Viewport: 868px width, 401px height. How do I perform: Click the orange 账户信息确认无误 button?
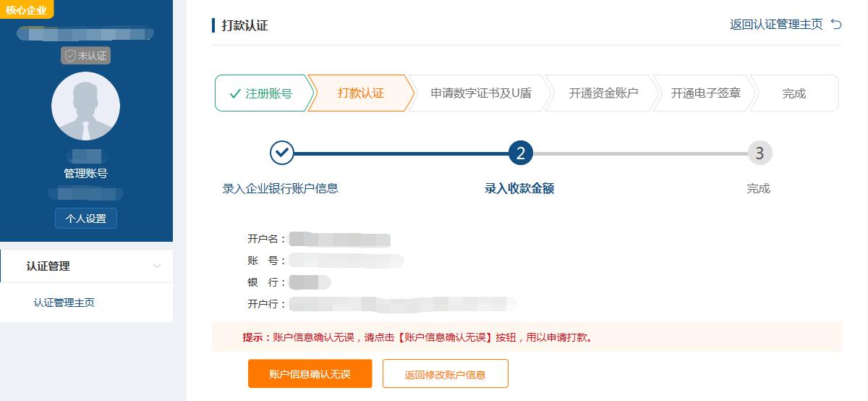(x=310, y=373)
